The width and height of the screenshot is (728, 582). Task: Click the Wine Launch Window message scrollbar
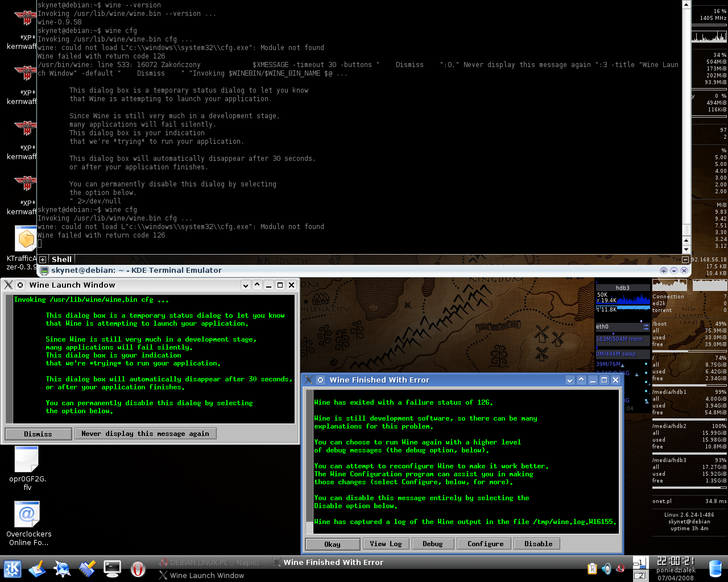coord(9,359)
